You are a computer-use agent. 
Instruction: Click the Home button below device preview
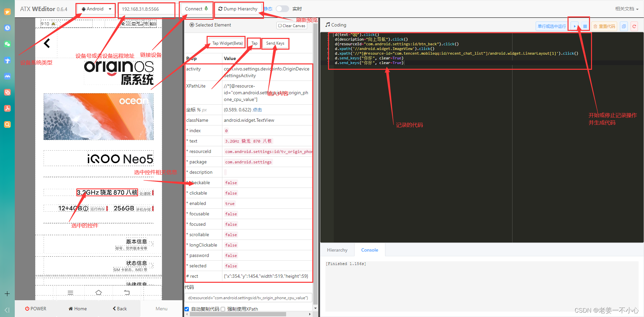(x=77, y=309)
